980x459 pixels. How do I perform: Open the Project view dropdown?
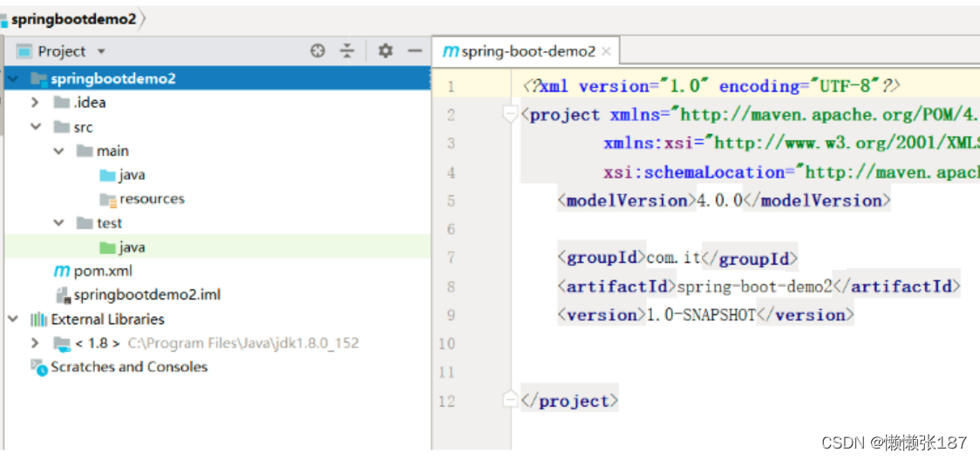102,51
